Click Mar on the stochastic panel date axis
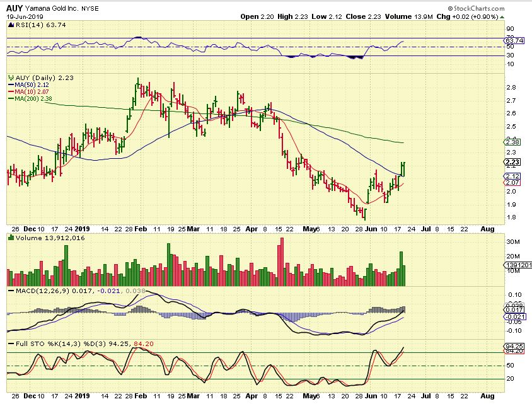 pyautogui.click(x=194, y=396)
